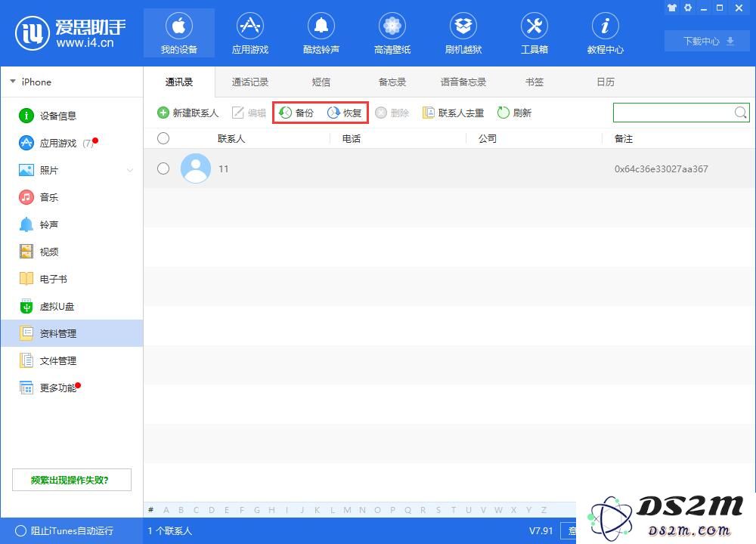
Task: Click 下载中心 download center button
Action: click(x=708, y=41)
